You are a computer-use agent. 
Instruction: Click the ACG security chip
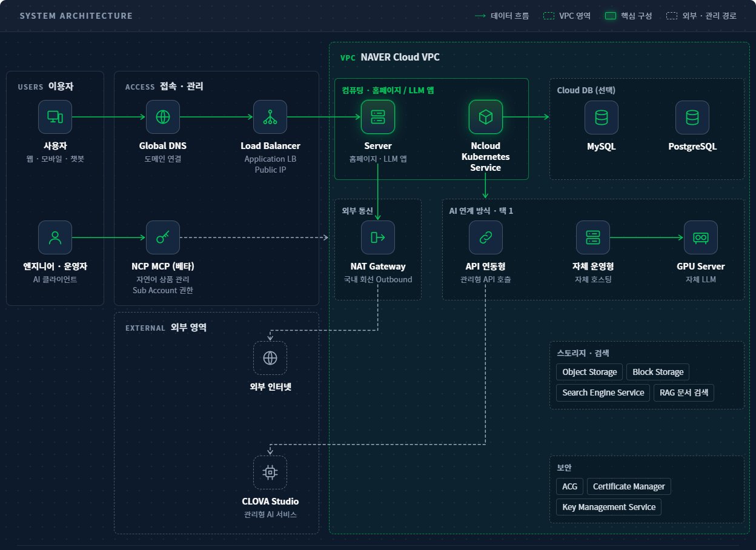pos(569,486)
